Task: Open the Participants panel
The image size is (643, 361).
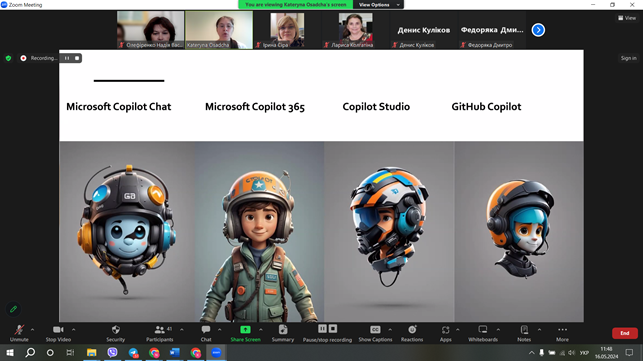Action: tap(160, 333)
